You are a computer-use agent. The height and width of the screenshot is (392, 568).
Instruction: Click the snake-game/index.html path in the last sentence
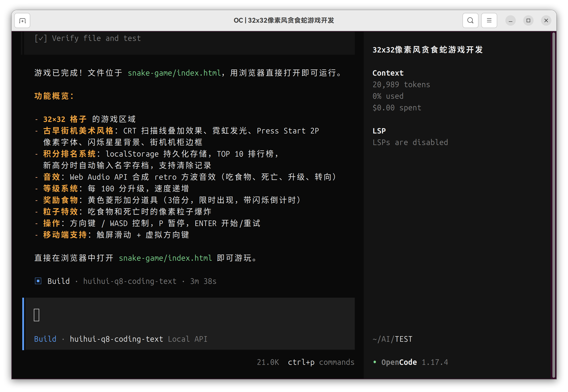click(x=165, y=258)
